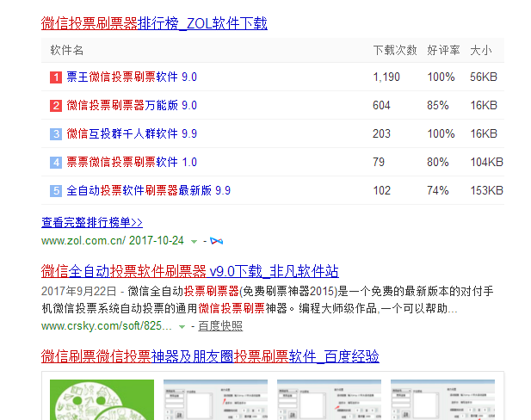This screenshot has height=420, width=531.
Task: Open the ZOL软件下载 ranking result title
Action: tap(154, 23)
